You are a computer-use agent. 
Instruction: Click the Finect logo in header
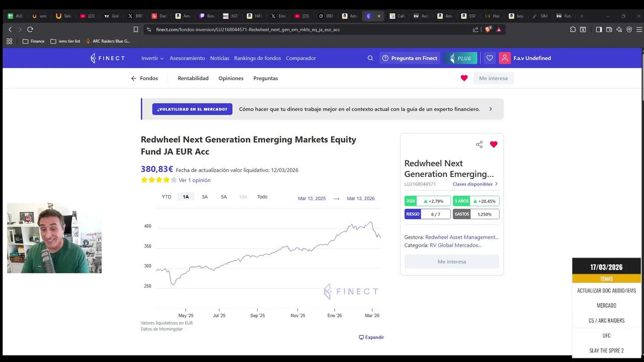click(108, 58)
